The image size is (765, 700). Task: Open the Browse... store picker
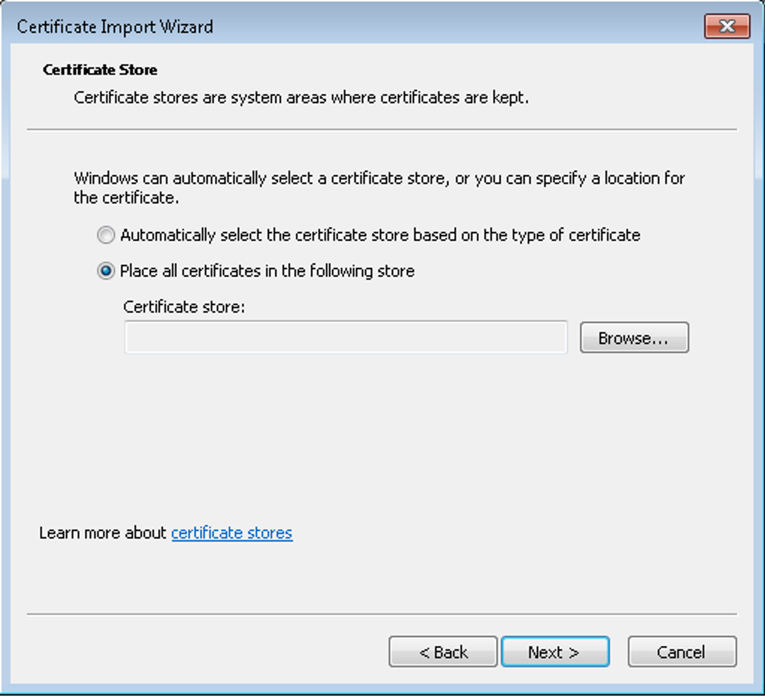634,338
